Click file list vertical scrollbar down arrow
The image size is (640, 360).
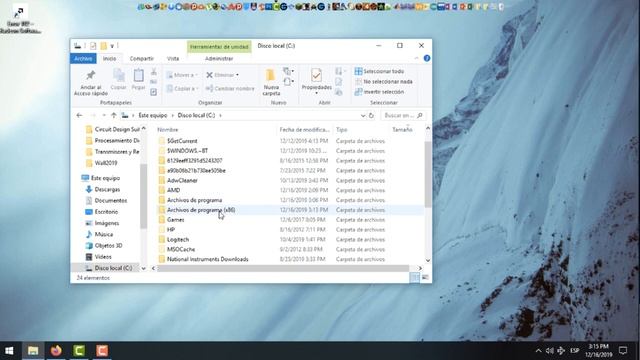point(428,260)
